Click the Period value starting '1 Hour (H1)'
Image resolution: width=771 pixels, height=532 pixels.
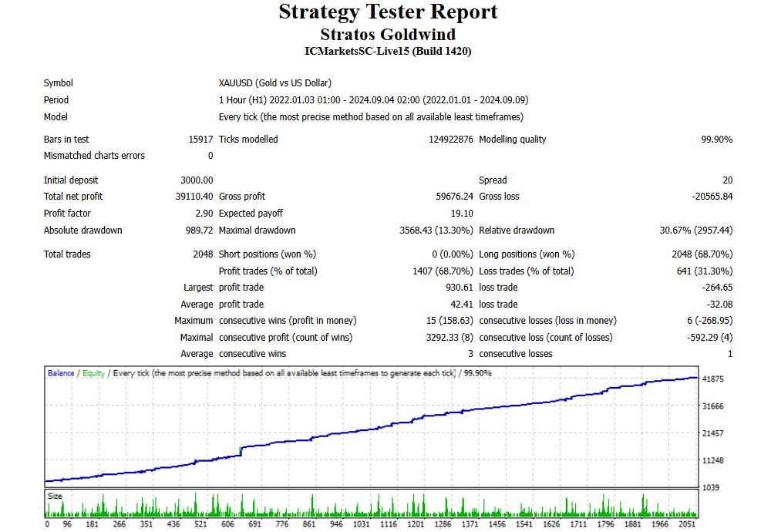(373, 99)
